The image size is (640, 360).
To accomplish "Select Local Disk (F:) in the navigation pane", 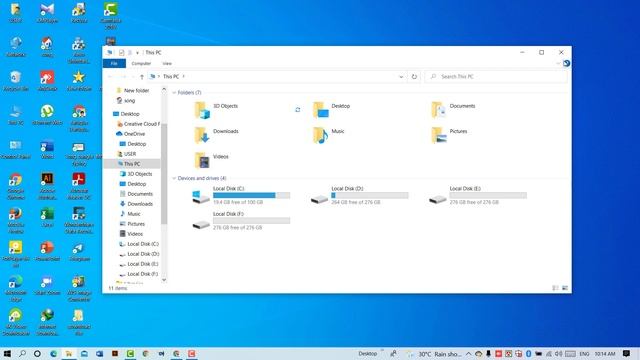I will tap(139, 274).
